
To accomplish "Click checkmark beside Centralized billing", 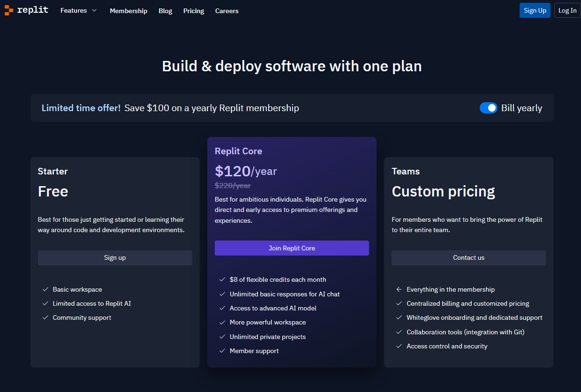I will (x=399, y=303).
